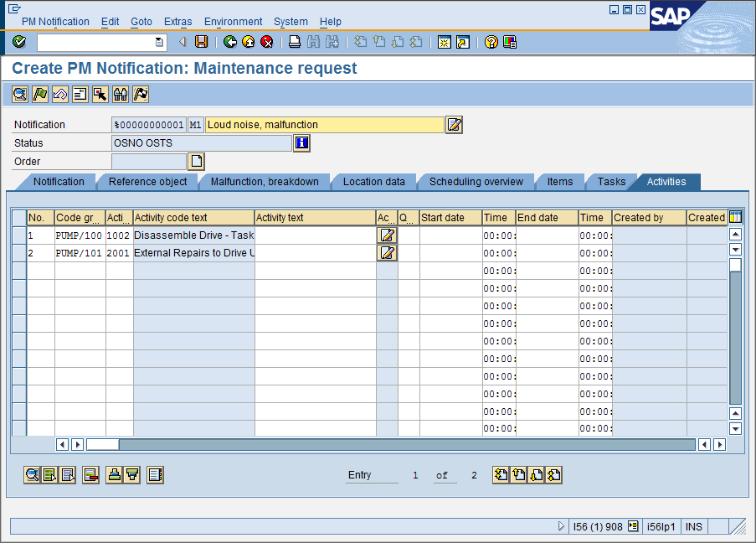The height and width of the screenshot is (543, 756).
Task: Open the Environment menu
Action: 233,22
